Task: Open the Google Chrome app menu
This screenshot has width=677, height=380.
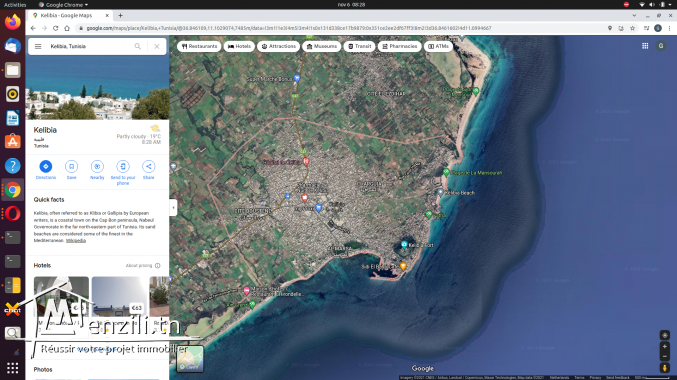Action: coord(63,5)
